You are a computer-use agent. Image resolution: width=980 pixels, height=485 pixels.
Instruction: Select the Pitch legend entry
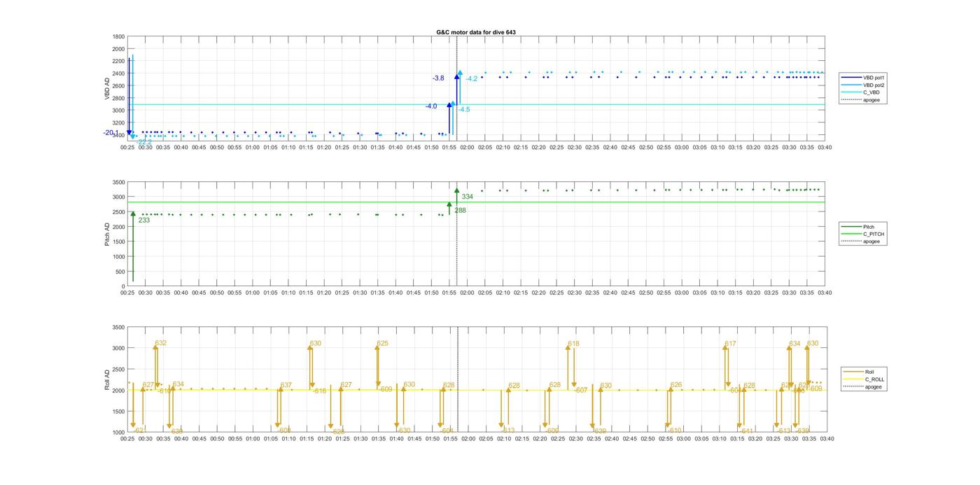tap(857, 227)
